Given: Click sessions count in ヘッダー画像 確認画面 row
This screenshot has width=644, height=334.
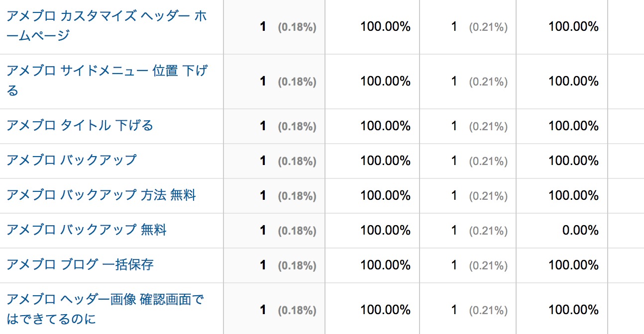Looking at the screenshot, I should [x=263, y=310].
